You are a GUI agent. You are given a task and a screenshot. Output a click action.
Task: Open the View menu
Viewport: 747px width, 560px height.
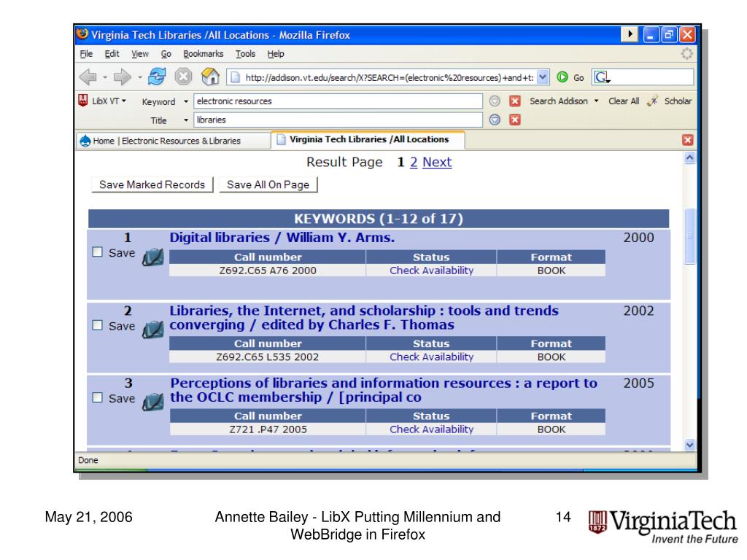(x=140, y=54)
